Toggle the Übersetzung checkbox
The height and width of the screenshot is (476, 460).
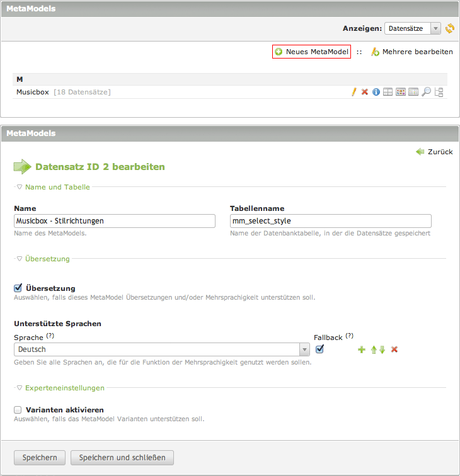tap(18, 288)
